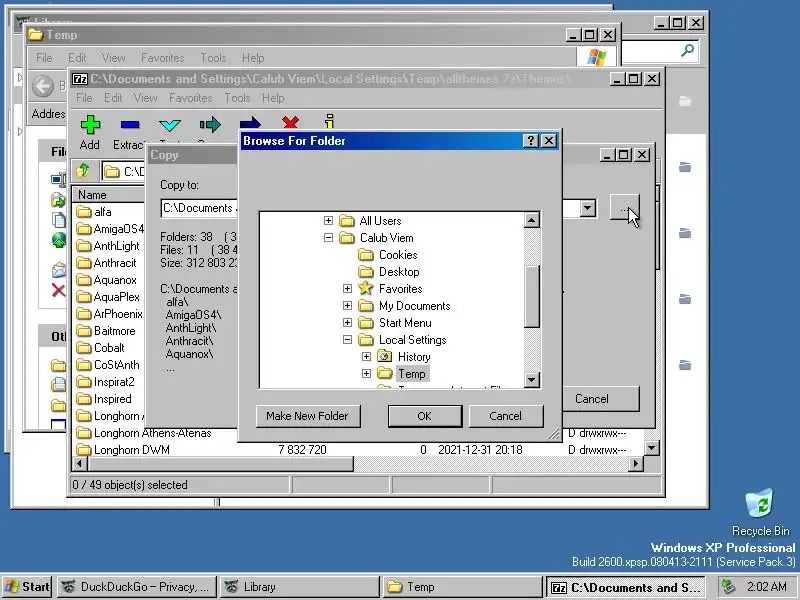Viewport: 800px width, 600px height.
Task: Click the Browse For Folder help question button
Action: (x=531, y=141)
